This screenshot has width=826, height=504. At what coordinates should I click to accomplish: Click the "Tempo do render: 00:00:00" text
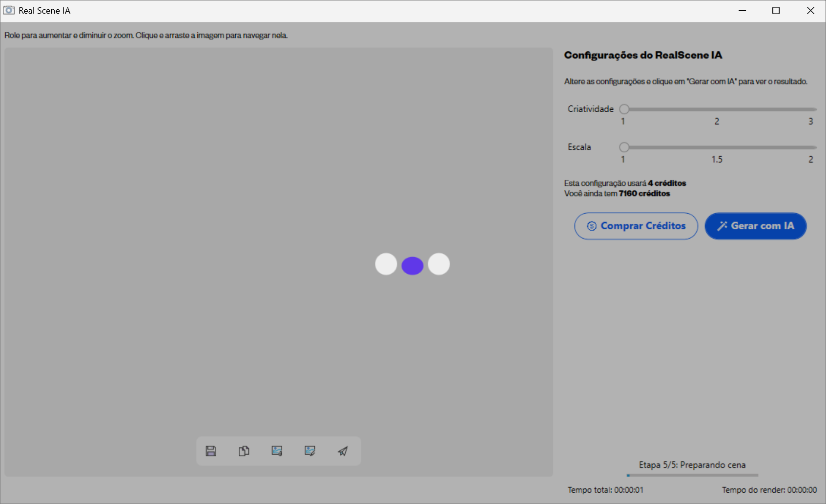tap(769, 490)
